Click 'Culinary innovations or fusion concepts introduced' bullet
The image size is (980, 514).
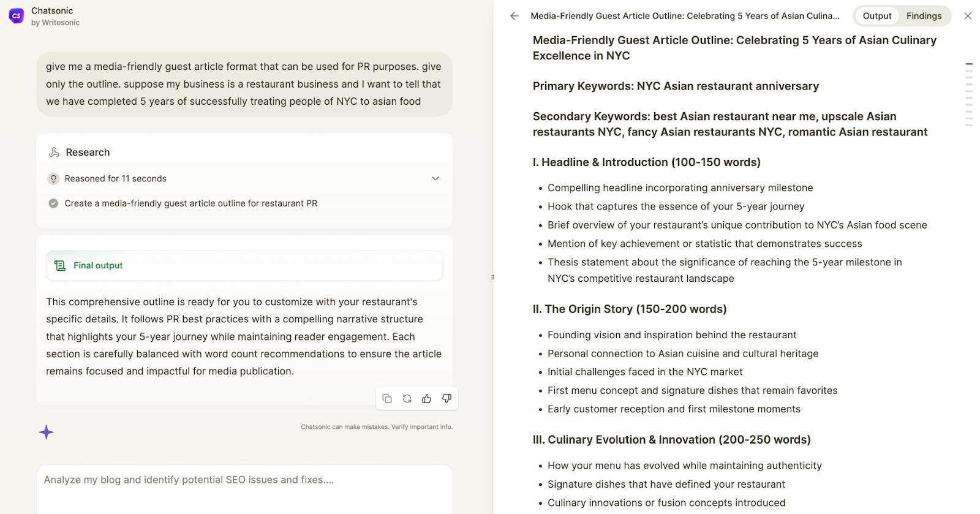click(x=666, y=503)
